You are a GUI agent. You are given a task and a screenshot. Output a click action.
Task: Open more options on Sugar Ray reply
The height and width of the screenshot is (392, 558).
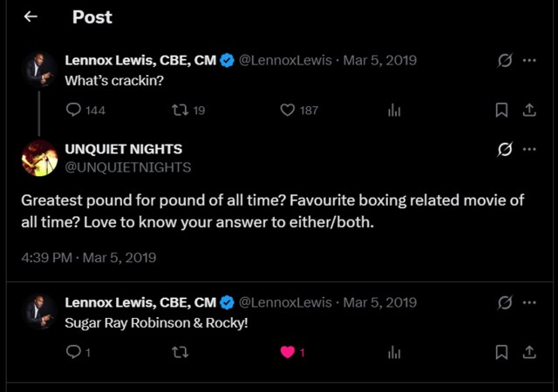(x=529, y=302)
